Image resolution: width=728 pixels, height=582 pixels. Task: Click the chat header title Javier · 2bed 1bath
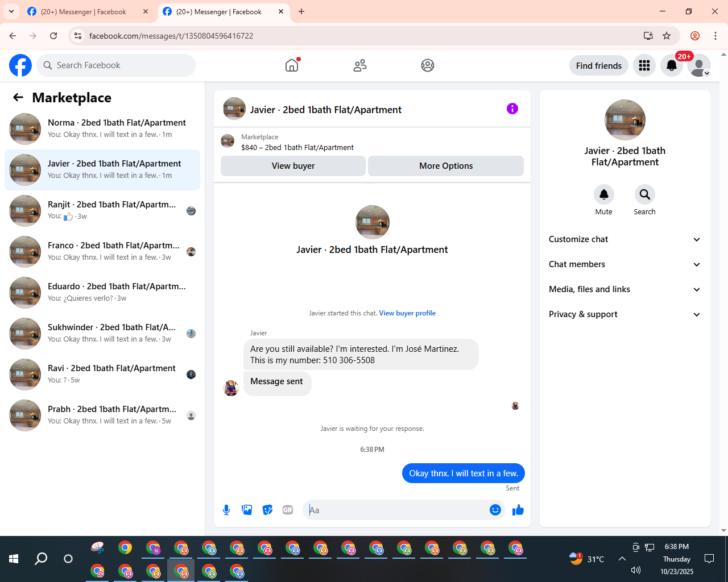[x=326, y=110]
